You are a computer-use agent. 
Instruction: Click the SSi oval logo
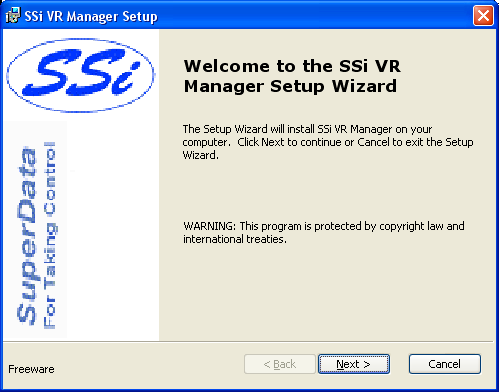pyautogui.click(x=80, y=75)
